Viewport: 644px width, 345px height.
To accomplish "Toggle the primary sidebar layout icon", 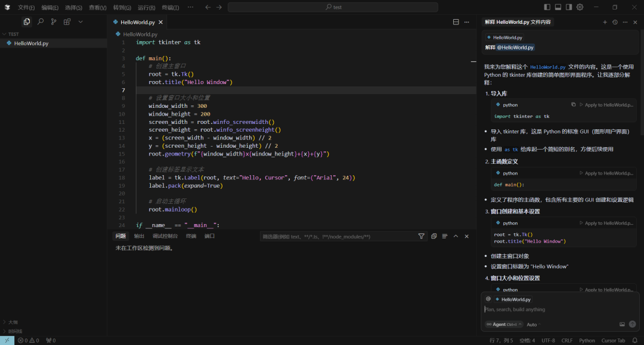I will 547,7.
